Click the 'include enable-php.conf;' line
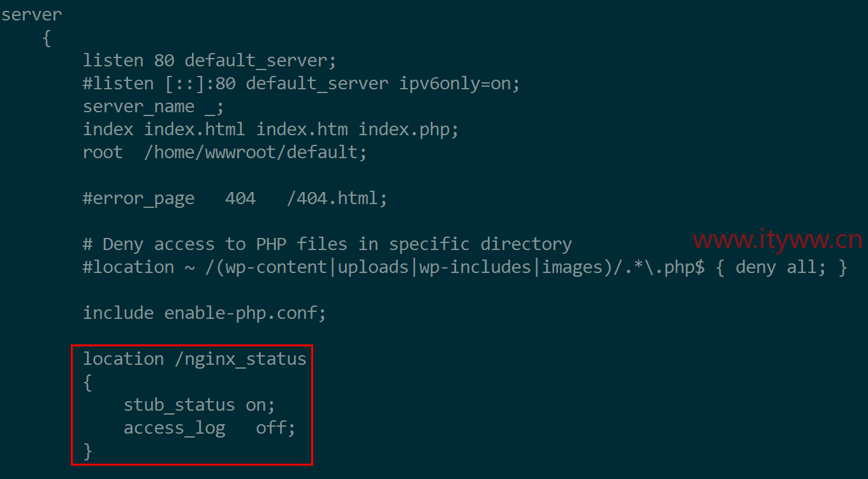This screenshot has height=479, width=868. (205, 313)
